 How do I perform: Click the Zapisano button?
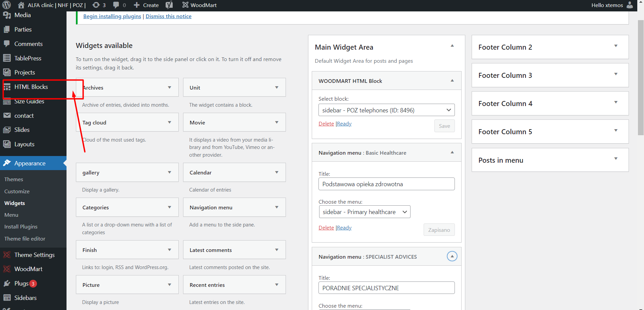click(x=439, y=230)
